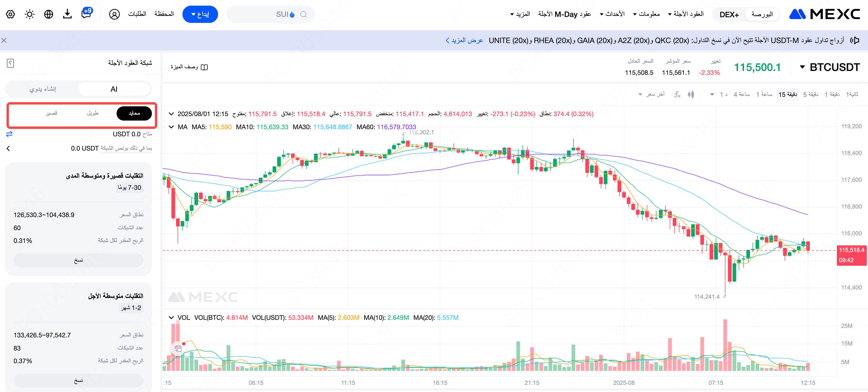Select the محايد neutral option
This screenshot has width=868, height=392.
point(134,113)
